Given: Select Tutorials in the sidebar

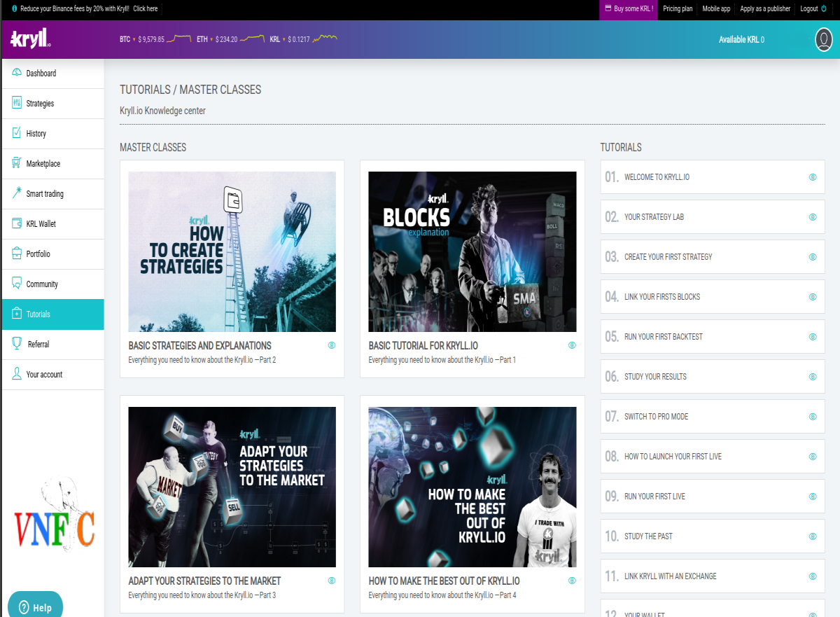Looking at the screenshot, I should click(52, 314).
